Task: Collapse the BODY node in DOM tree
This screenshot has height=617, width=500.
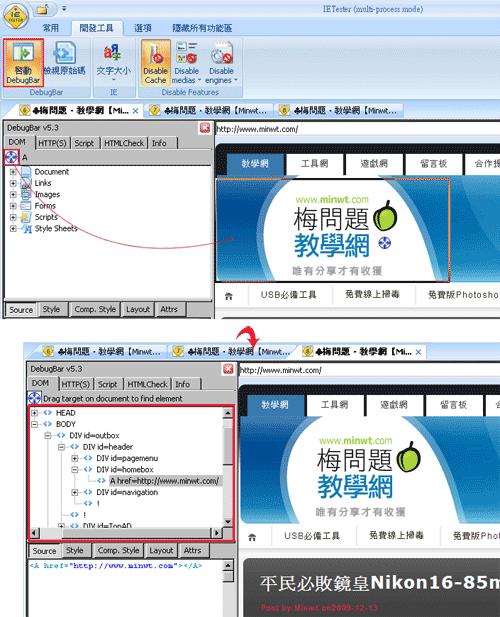Action: (35, 424)
